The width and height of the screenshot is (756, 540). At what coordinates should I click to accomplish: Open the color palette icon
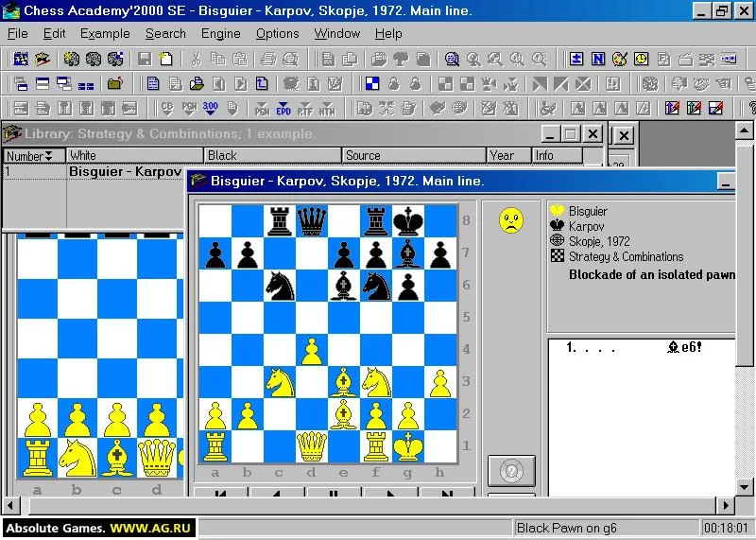click(620, 59)
